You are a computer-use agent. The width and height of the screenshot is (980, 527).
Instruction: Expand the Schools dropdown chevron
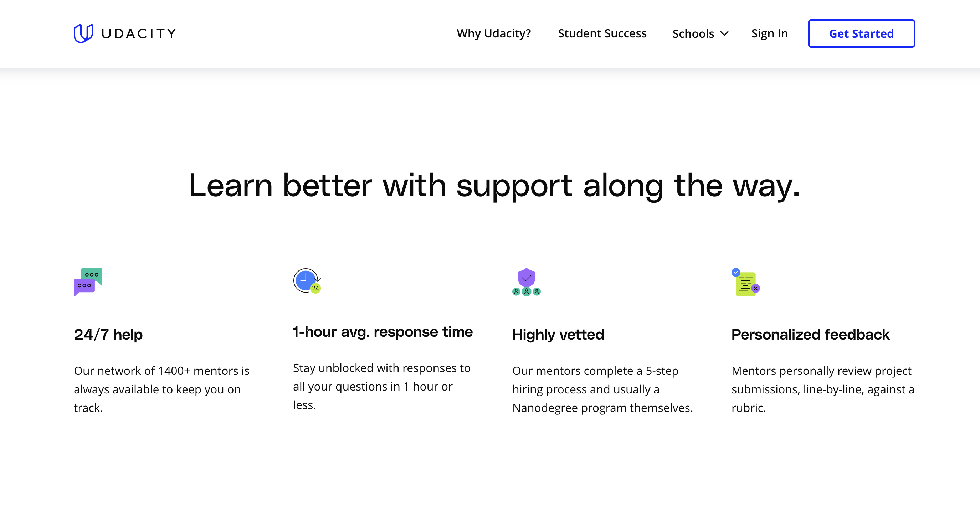(x=724, y=33)
